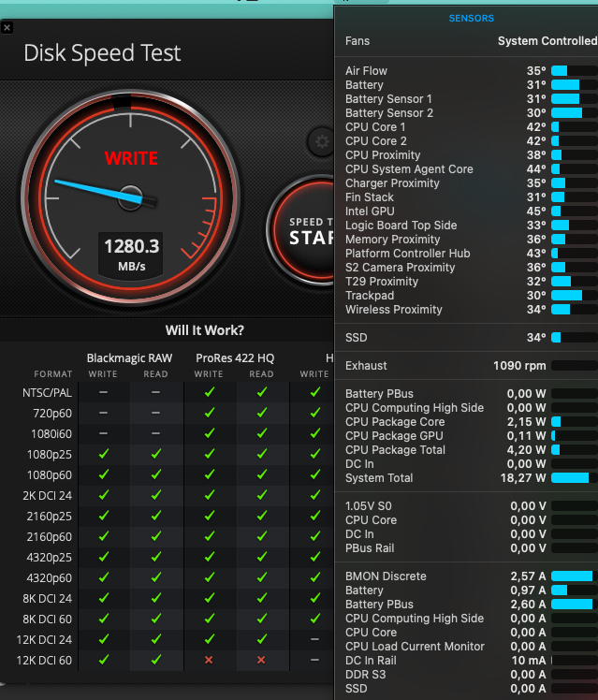Open the Disk Speed Test settings gear
The image size is (598, 700).
321,142
